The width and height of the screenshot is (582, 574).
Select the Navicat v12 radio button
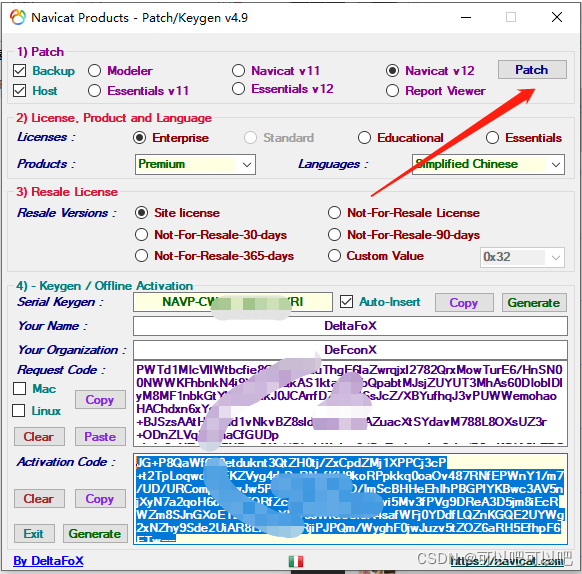click(x=392, y=71)
